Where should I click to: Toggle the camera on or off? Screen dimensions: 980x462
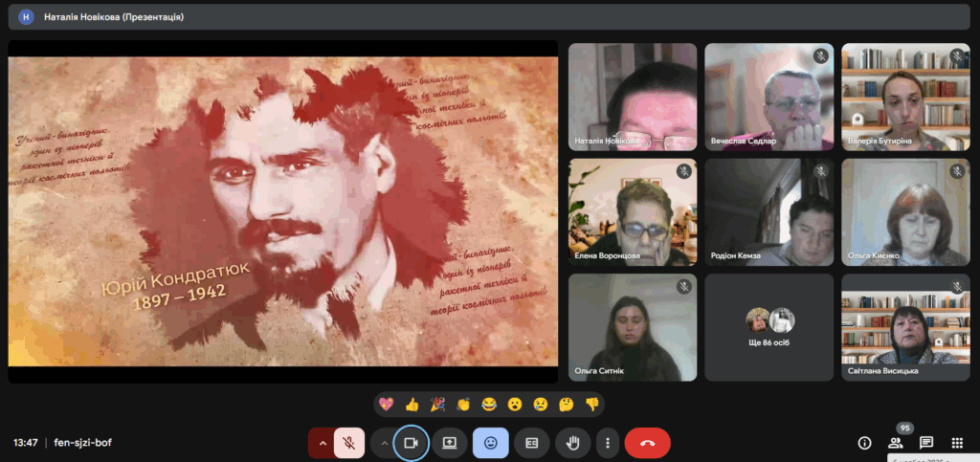click(x=412, y=443)
